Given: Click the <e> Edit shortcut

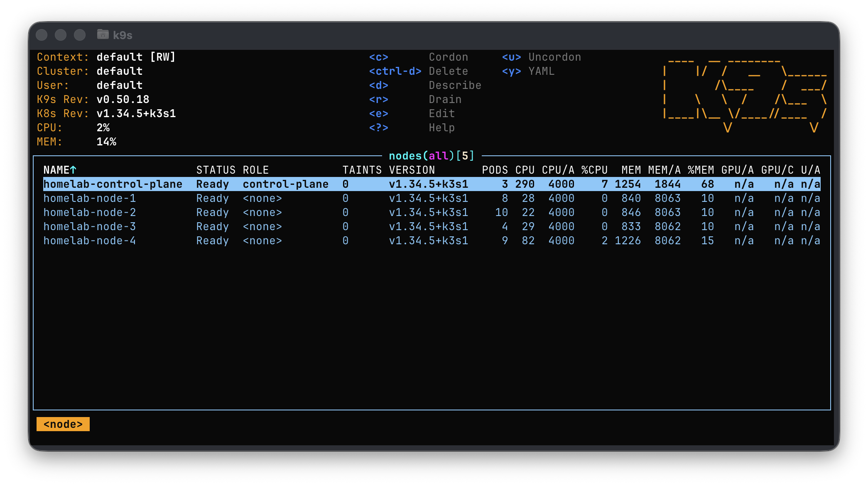Looking at the screenshot, I should click(x=412, y=113).
